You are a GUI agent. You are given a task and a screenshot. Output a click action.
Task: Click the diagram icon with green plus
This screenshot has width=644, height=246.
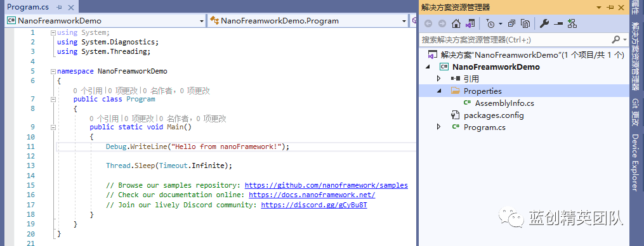[x=572, y=24]
